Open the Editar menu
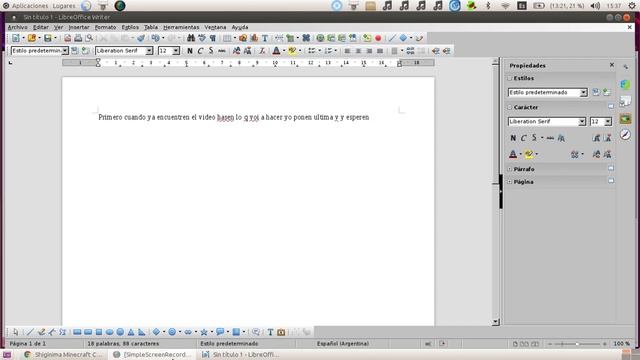 coord(41,27)
